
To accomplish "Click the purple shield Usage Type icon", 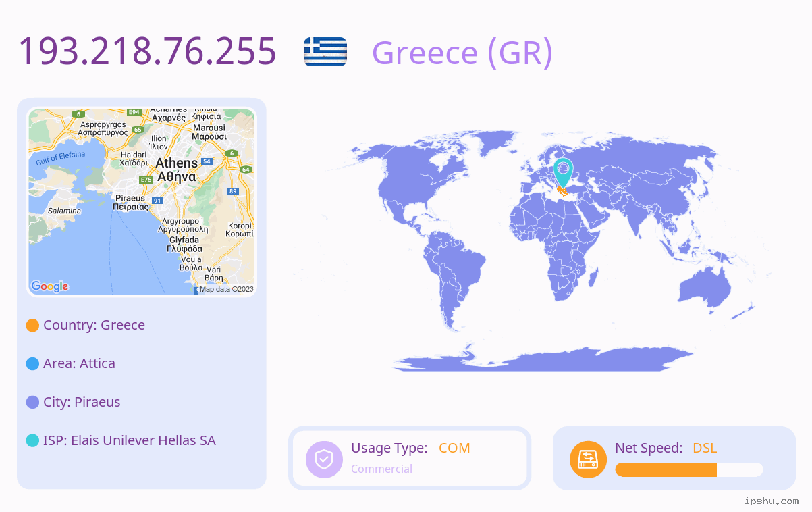I will pos(325,459).
